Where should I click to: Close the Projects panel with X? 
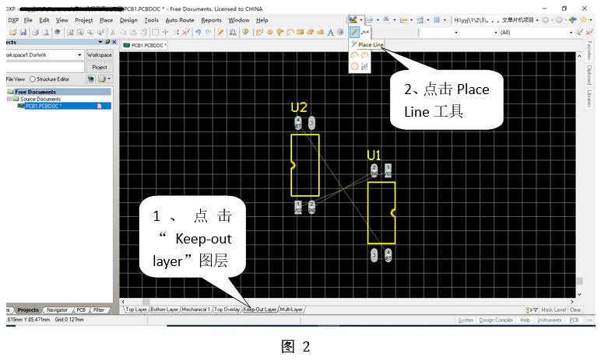coord(114,42)
